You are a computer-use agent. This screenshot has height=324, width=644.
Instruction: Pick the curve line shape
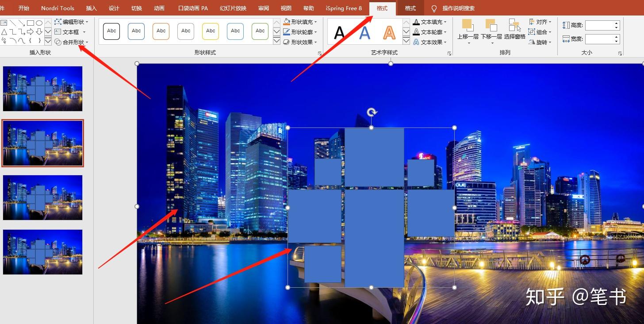tap(22, 41)
